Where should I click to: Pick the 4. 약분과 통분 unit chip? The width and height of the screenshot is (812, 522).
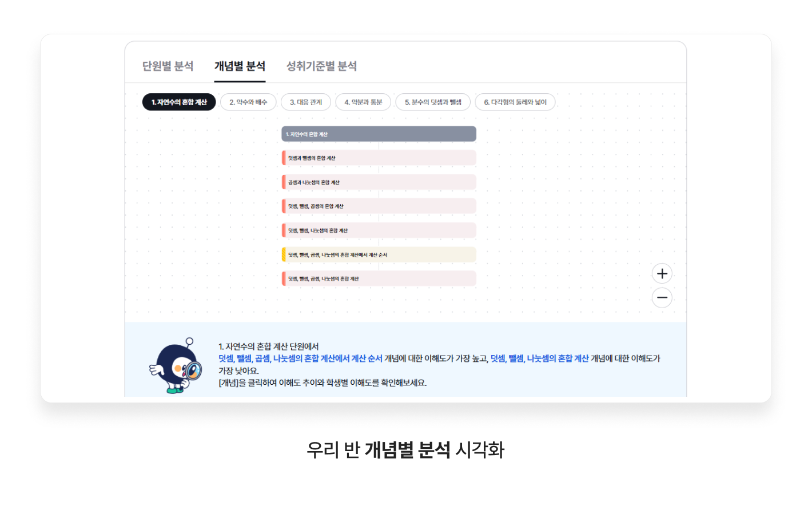(363, 102)
